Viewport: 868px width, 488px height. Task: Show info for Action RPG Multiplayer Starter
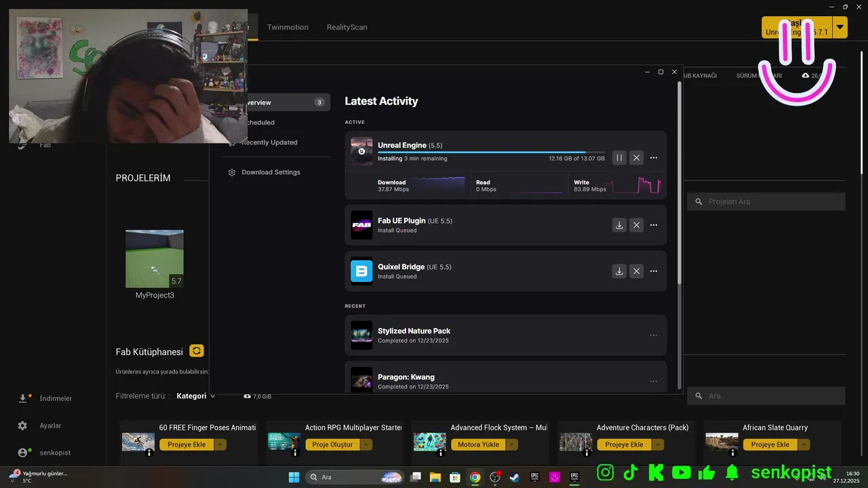295,453
